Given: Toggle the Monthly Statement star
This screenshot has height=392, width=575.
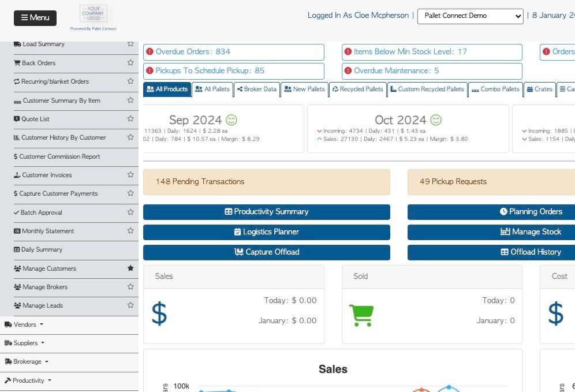Looking at the screenshot, I should pos(130,231).
